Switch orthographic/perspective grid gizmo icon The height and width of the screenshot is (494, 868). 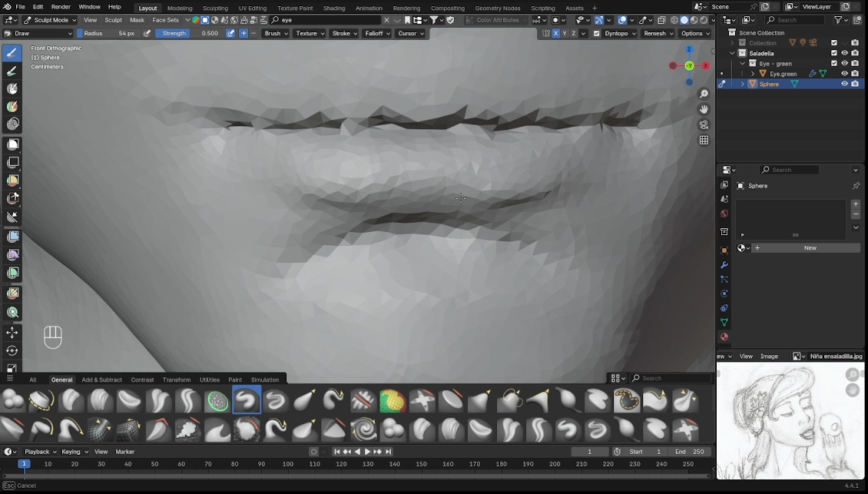(704, 140)
